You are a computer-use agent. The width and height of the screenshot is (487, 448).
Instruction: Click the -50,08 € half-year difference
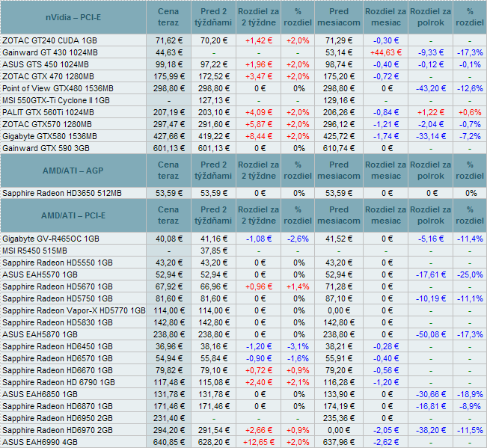point(431,334)
